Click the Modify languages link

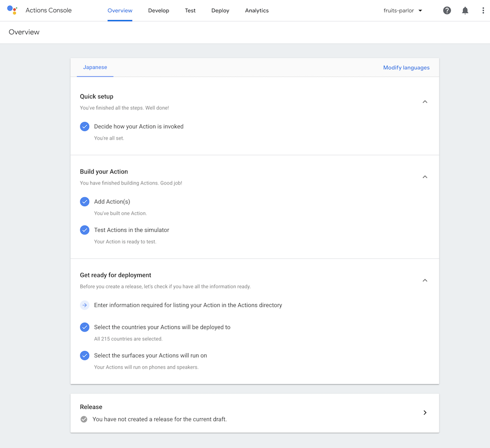[406, 68]
